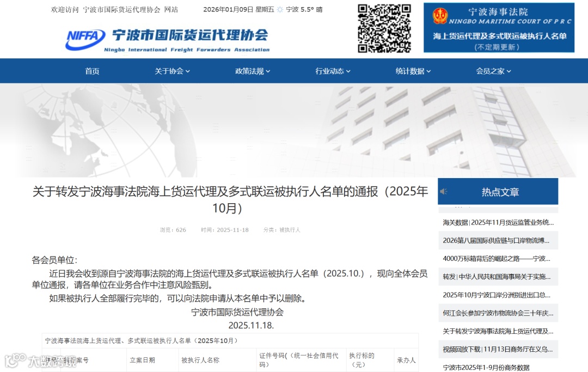Open article 宁波市2025年1-9月份商务数据
The width and height of the screenshot is (588, 372).
pos(498,367)
